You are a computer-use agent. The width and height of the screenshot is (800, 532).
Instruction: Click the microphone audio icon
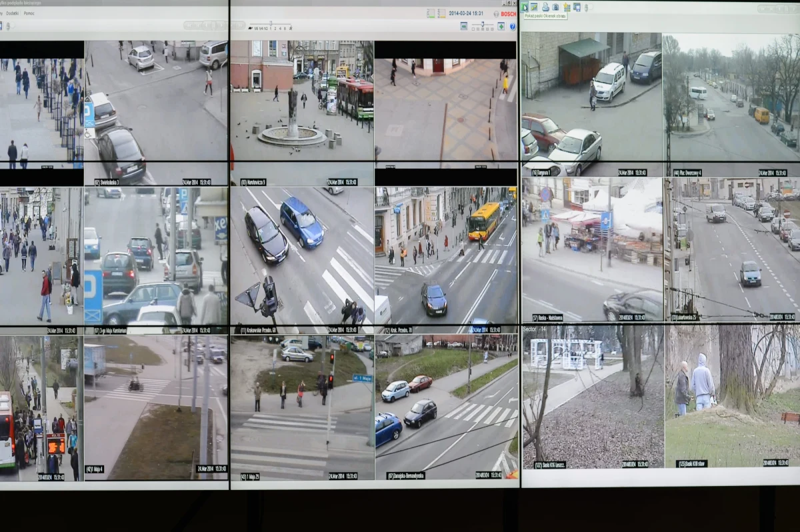pos(587,7)
